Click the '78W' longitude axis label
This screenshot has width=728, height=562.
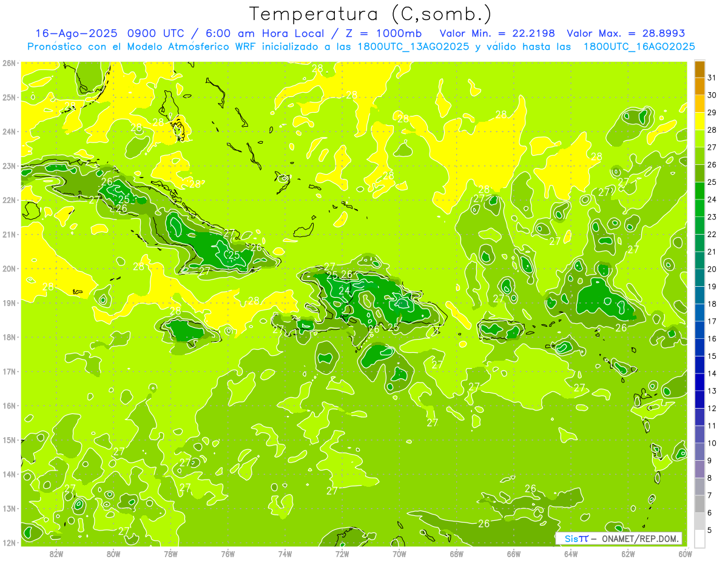[x=170, y=554]
